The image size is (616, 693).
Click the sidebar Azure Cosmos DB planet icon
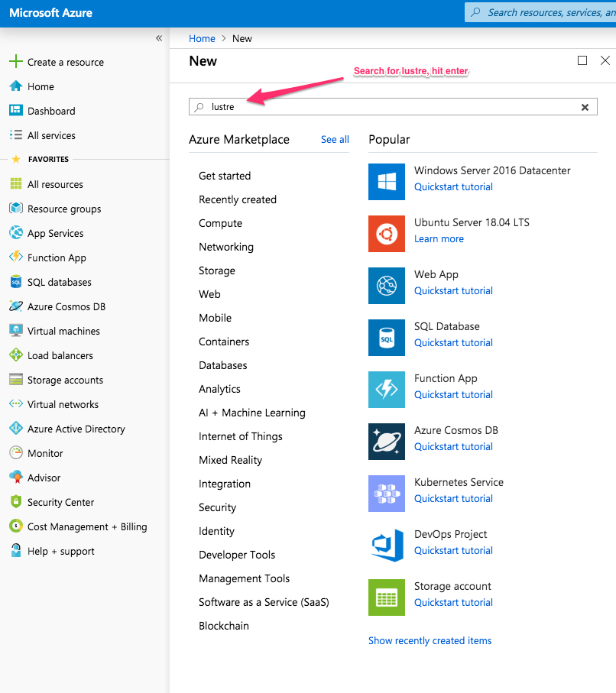16,306
